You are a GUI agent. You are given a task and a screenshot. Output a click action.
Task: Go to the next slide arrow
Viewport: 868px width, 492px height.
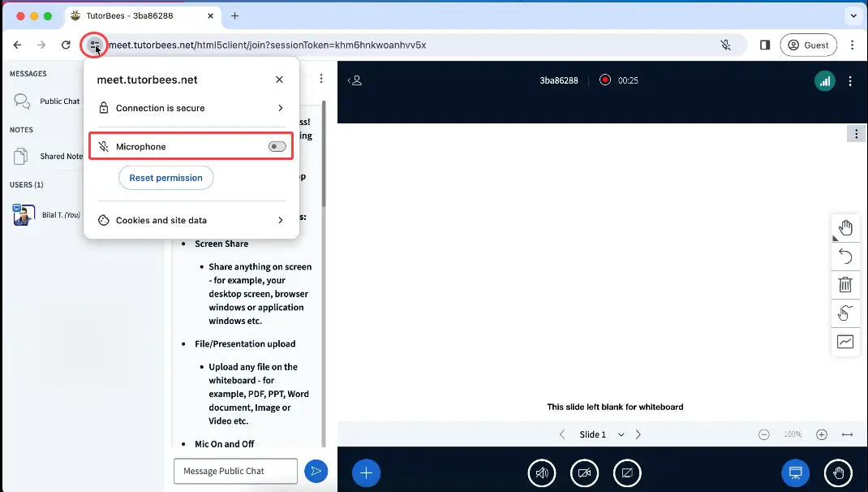pos(638,434)
